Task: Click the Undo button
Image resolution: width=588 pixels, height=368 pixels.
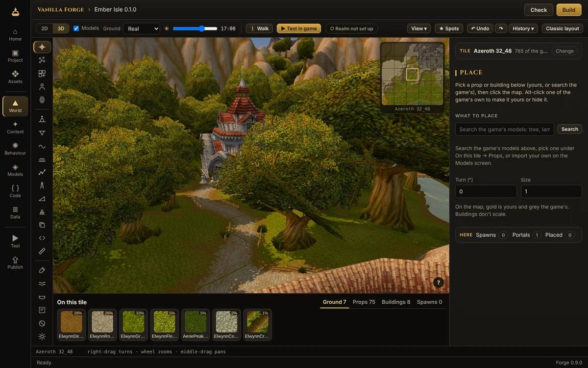Action: click(480, 28)
